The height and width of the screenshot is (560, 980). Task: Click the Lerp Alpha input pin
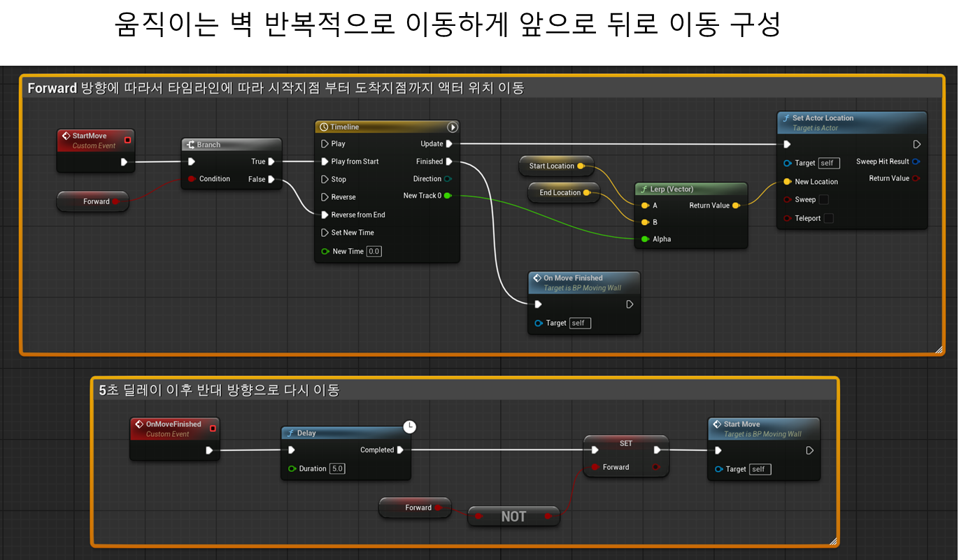coord(645,239)
